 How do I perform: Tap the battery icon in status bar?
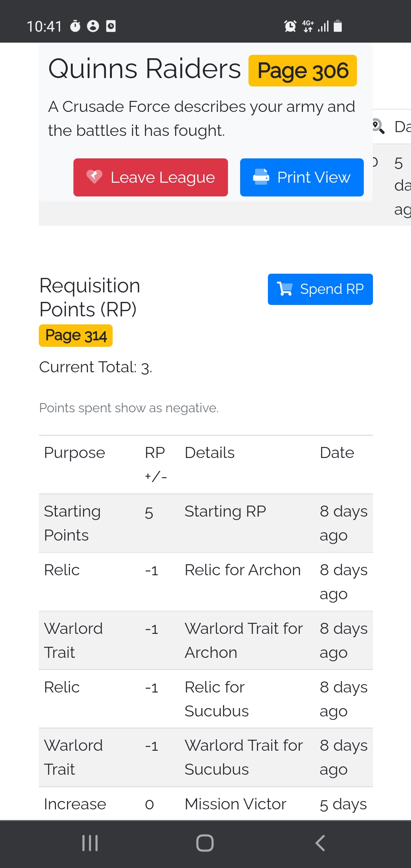point(338,26)
